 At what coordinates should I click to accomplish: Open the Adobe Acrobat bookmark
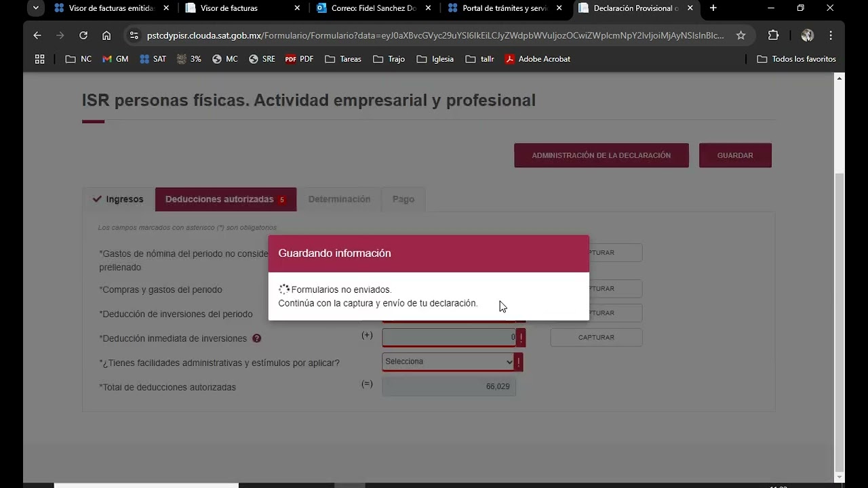(x=537, y=59)
